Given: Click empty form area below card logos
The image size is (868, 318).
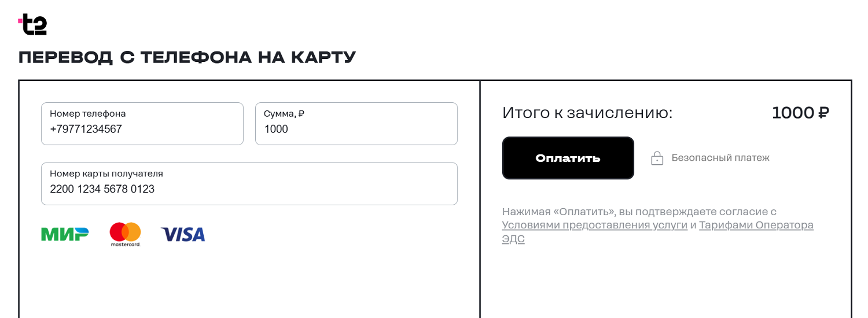Looking at the screenshot, I should (x=249, y=283).
